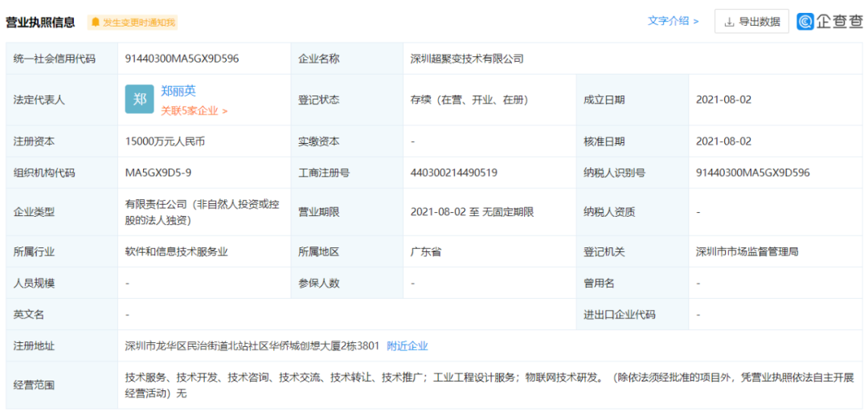Click the 实缴资本 label
Viewport: 868px width, 412px height.
[x=318, y=141]
